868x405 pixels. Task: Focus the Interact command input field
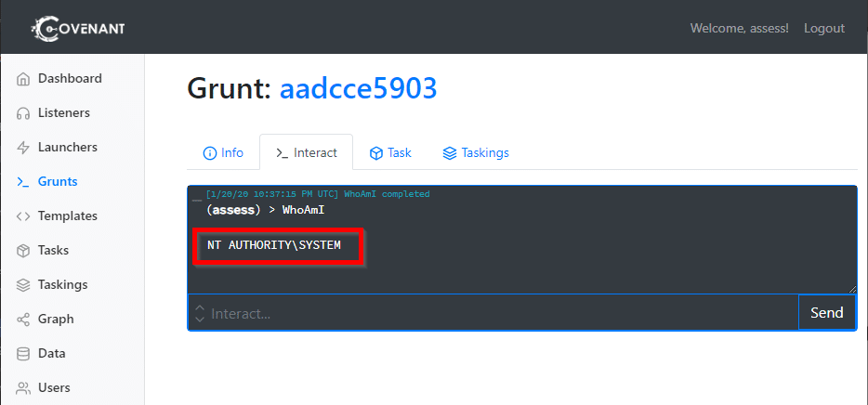493,313
